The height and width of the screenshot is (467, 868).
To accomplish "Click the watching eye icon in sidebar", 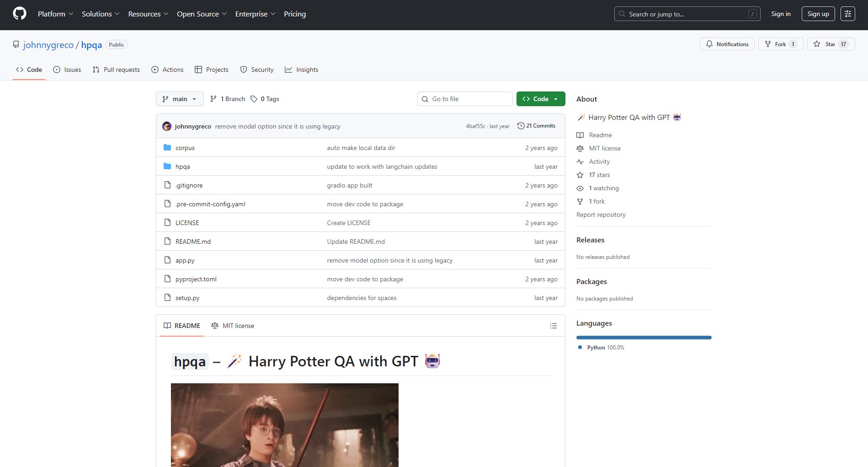I will [580, 188].
